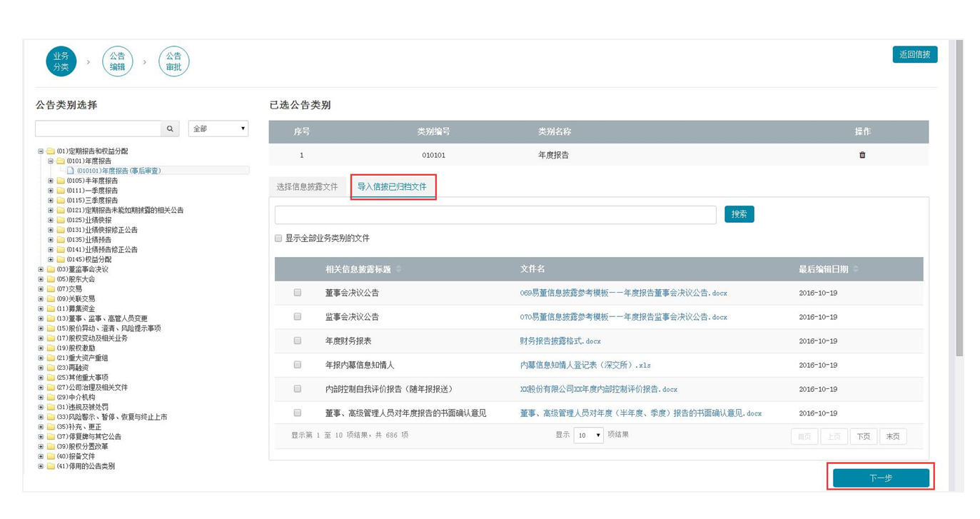Click folder icon of (40)报备文件

pyautogui.click(x=51, y=456)
